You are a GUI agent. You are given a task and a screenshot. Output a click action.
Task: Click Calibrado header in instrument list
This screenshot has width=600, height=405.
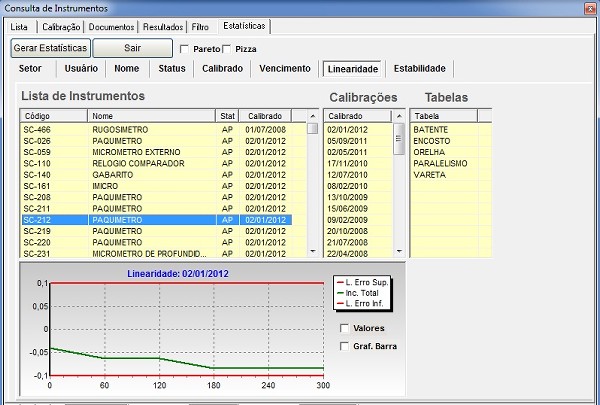pos(265,116)
